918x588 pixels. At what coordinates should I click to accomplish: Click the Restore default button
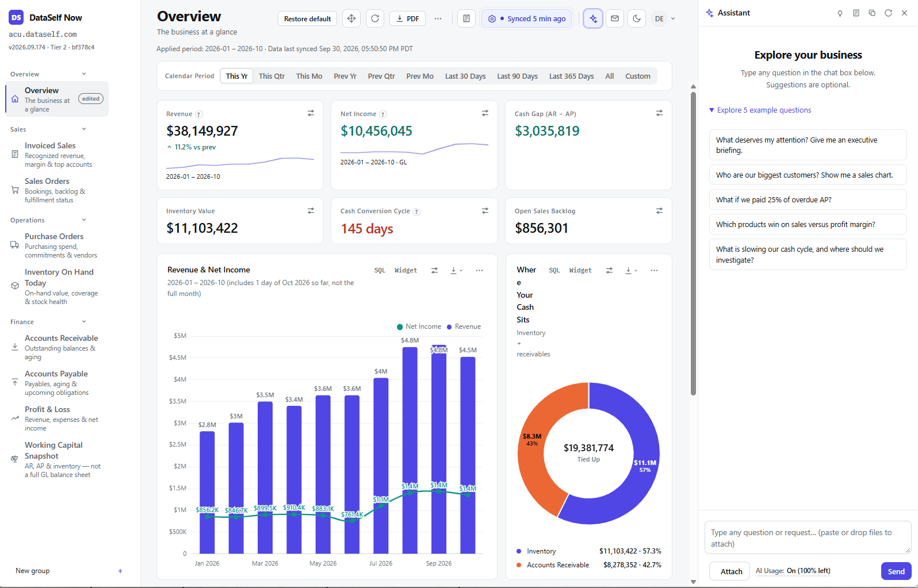(307, 18)
